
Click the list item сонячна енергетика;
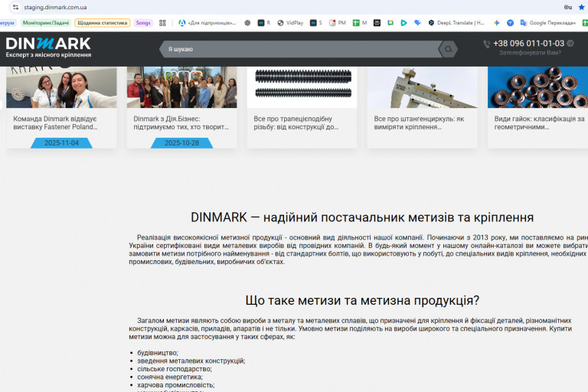pos(170,377)
